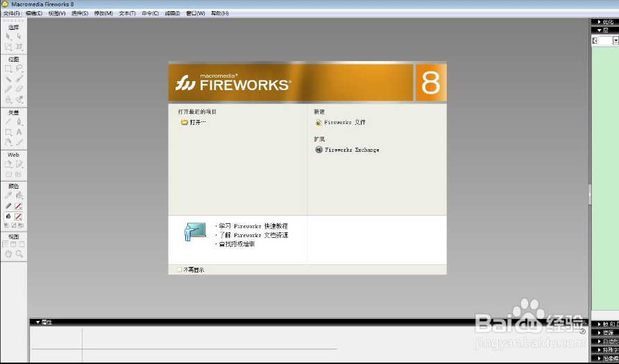The height and width of the screenshot is (364, 619).
Task: Select the Hotspot tool
Action: pos(8,164)
